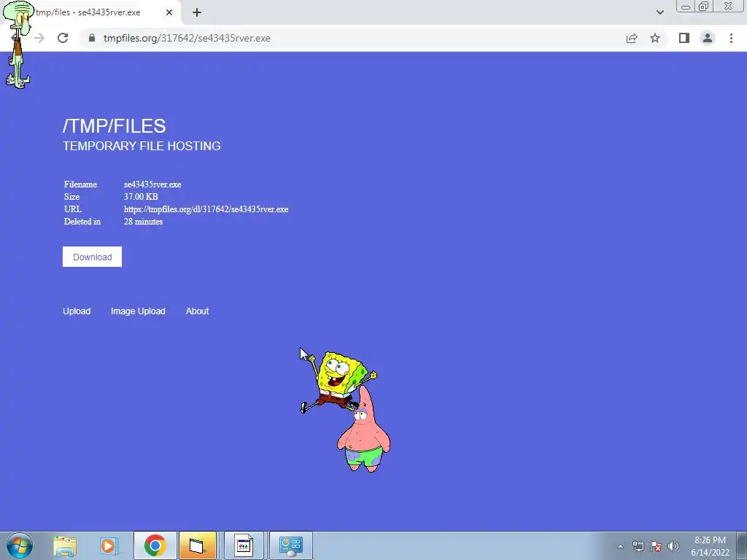Screen dimensions: 747x560
Task: Select the size value 37.00 KB
Action: click(x=141, y=197)
